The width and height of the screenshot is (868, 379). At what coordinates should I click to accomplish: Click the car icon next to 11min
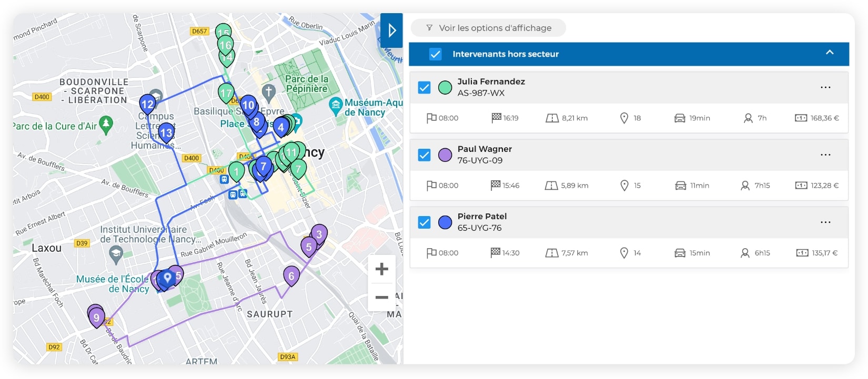pos(680,186)
